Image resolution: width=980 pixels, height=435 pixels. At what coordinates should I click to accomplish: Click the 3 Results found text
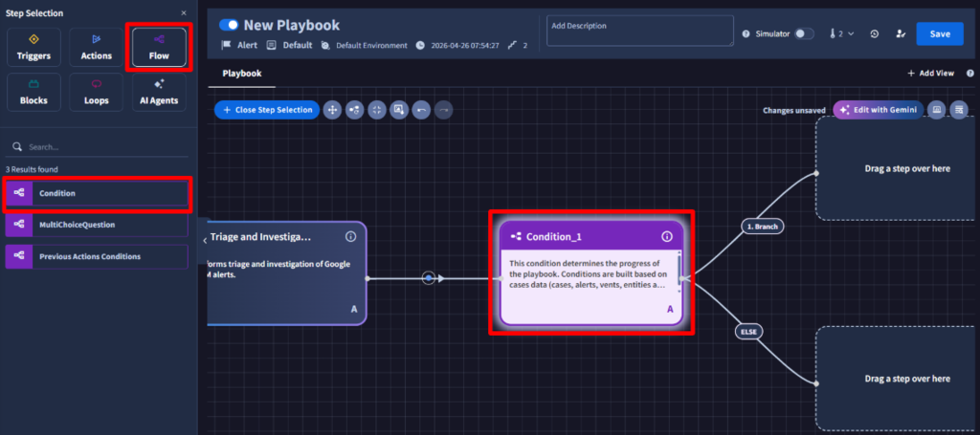pos(30,169)
